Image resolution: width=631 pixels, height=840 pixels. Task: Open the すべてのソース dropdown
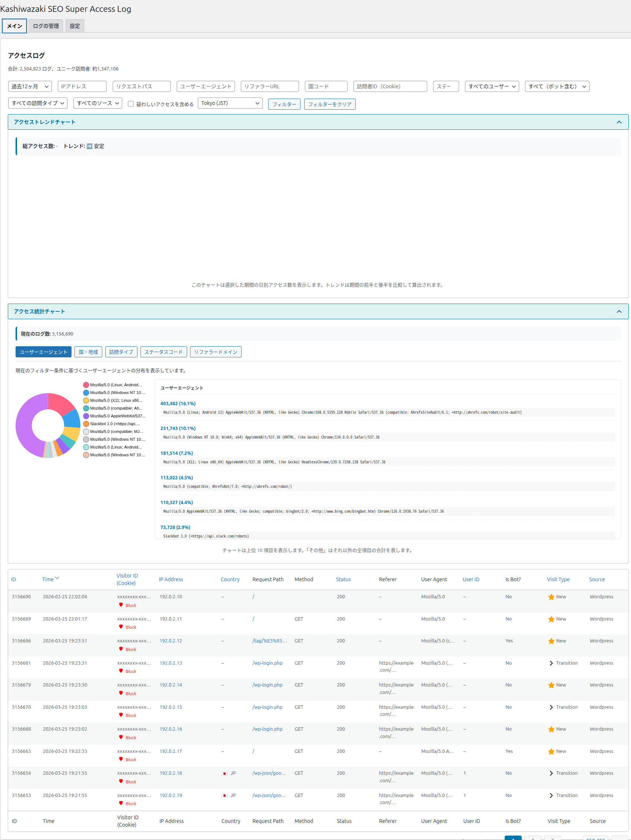[97, 103]
